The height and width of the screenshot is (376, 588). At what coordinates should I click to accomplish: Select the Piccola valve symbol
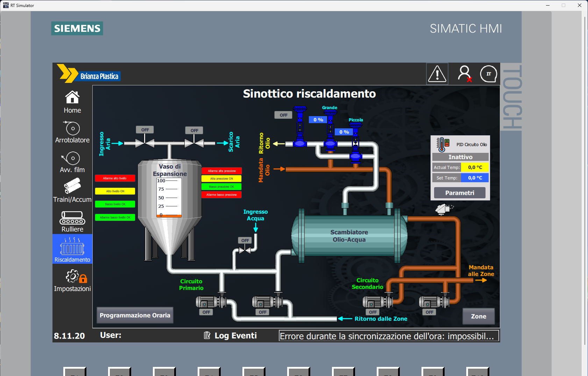(x=355, y=143)
